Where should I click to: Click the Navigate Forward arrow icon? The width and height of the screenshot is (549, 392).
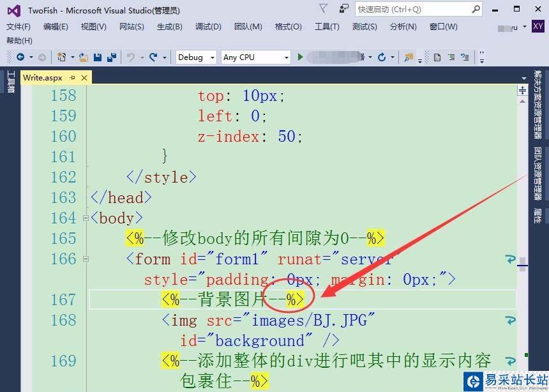click(42, 57)
